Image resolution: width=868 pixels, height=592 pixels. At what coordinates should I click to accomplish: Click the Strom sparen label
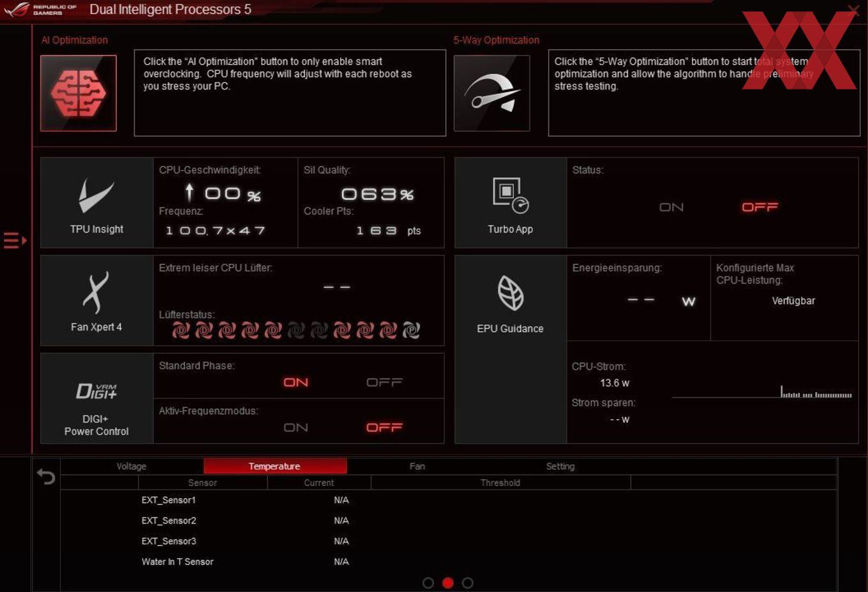click(x=604, y=403)
